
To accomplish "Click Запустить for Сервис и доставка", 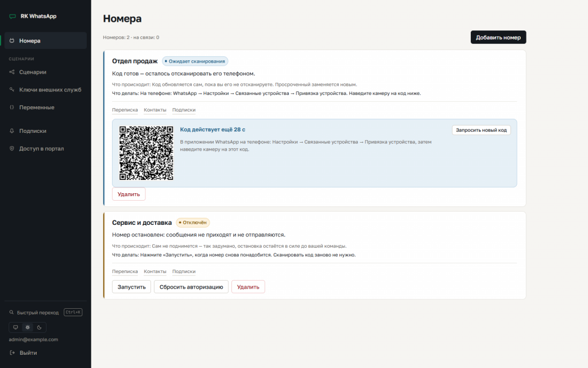I will tap(131, 287).
